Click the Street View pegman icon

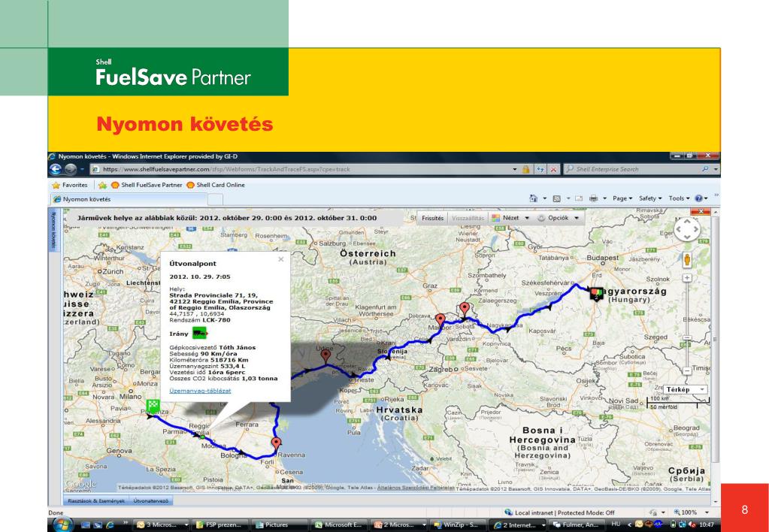click(x=687, y=260)
